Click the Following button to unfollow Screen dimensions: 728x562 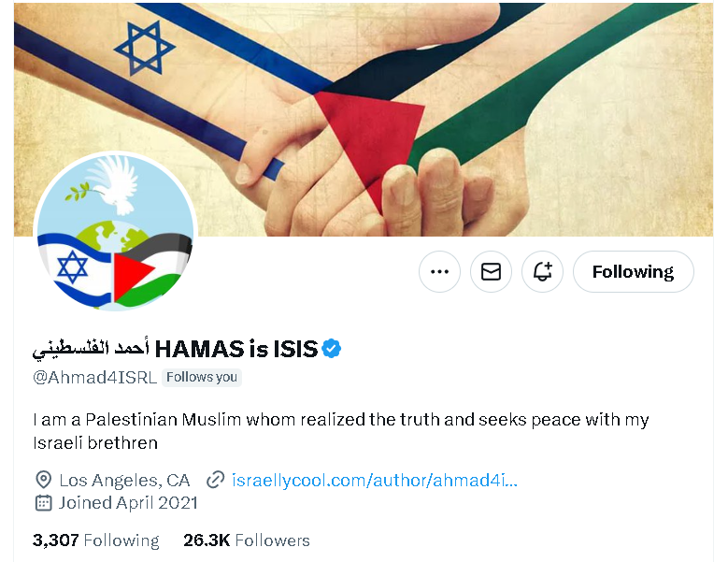633,272
